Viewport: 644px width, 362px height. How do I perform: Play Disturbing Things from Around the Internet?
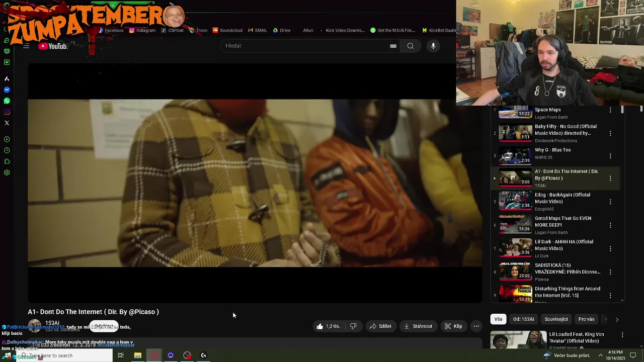[555, 295]
